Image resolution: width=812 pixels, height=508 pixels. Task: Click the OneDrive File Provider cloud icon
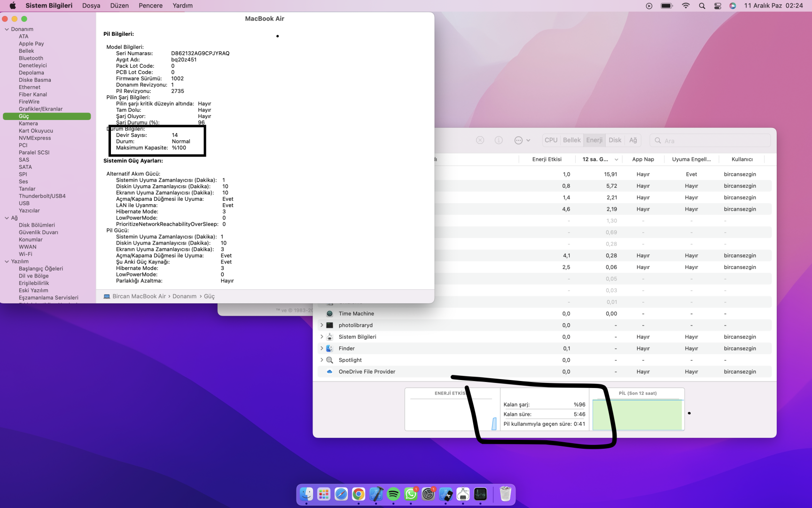(329, 372)
